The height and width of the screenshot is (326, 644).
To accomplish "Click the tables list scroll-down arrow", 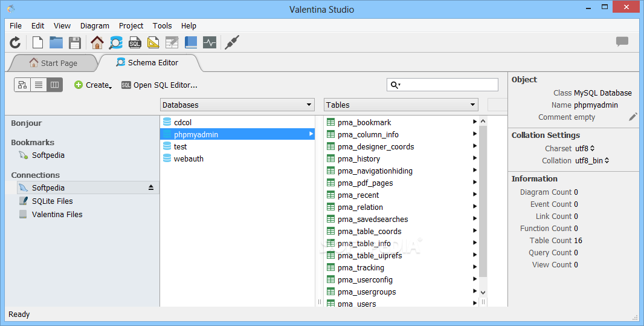I will [483, 292].
